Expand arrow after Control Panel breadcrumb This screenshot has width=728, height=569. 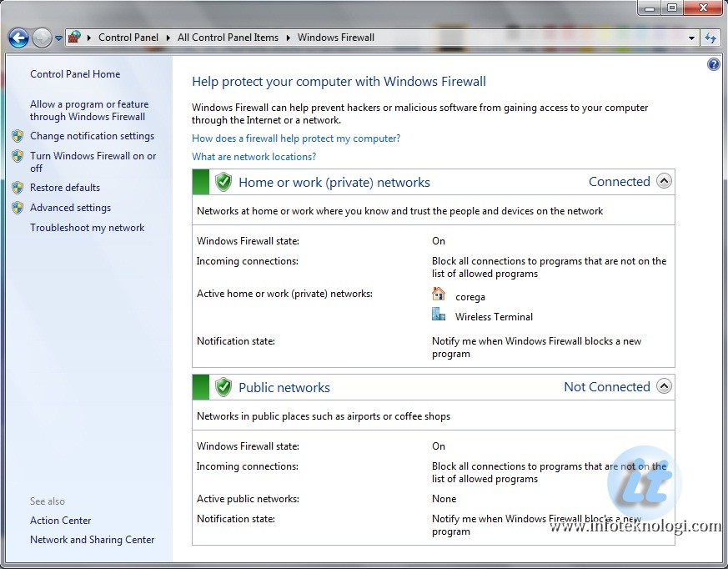coord(168,38)
